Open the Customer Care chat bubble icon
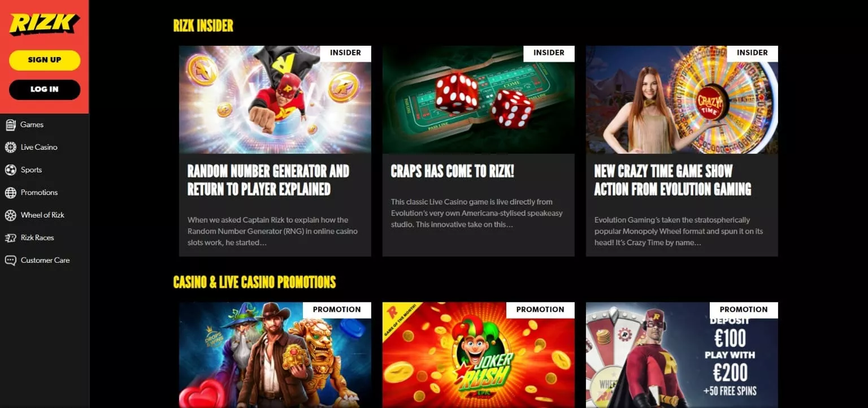Image resolution: width=868 pixels, height=408 pixels. coord(10,261)
